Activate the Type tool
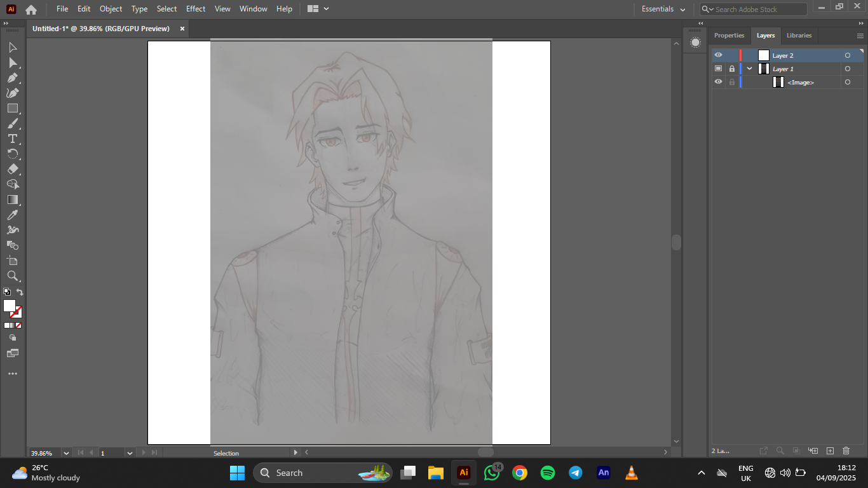The height and width of the screenshot is (488, 868). pyautogui.click(x=12, y=139)
